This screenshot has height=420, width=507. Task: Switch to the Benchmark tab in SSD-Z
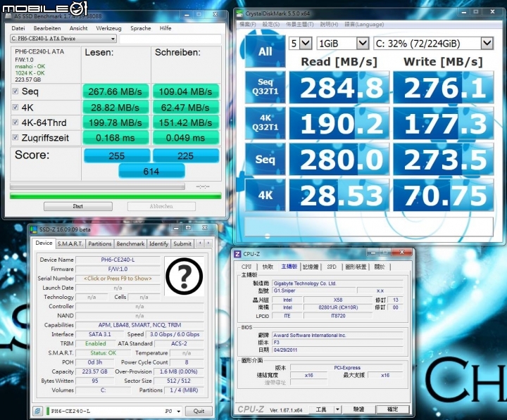(131, 244)
